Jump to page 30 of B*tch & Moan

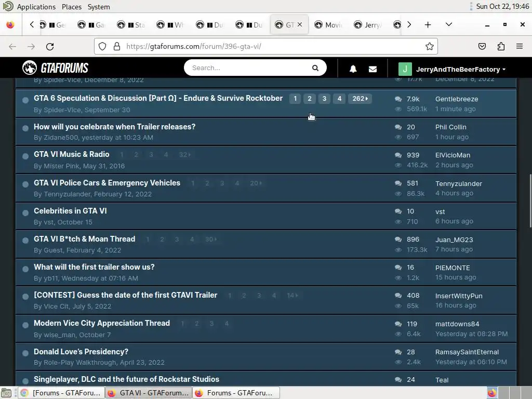click(x=211, y=239)
